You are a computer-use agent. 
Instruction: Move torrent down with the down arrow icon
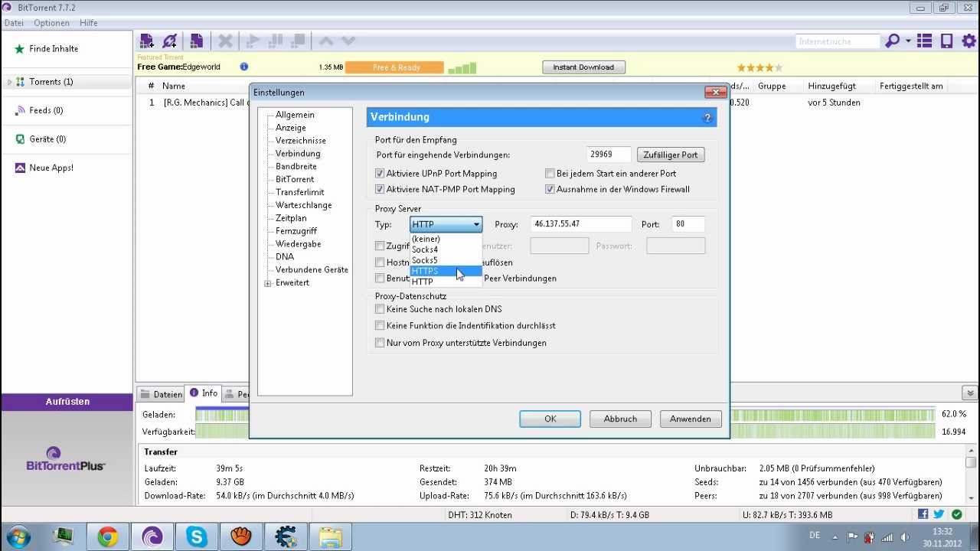(348, 41)
